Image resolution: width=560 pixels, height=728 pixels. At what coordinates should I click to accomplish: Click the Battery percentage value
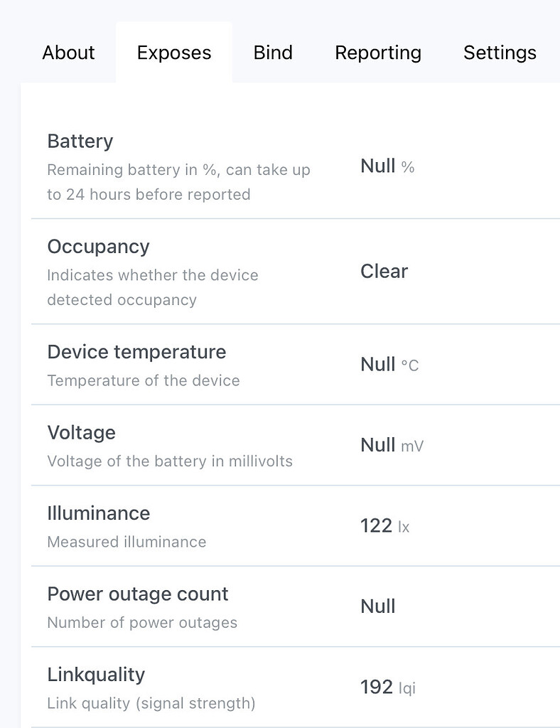tap(386, 166)
